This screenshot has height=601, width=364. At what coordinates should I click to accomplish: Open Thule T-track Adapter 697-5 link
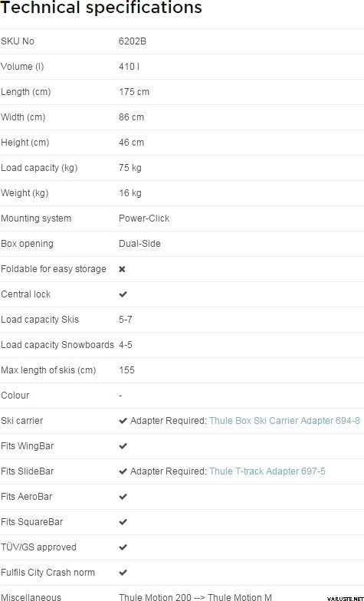click(267, 471)
